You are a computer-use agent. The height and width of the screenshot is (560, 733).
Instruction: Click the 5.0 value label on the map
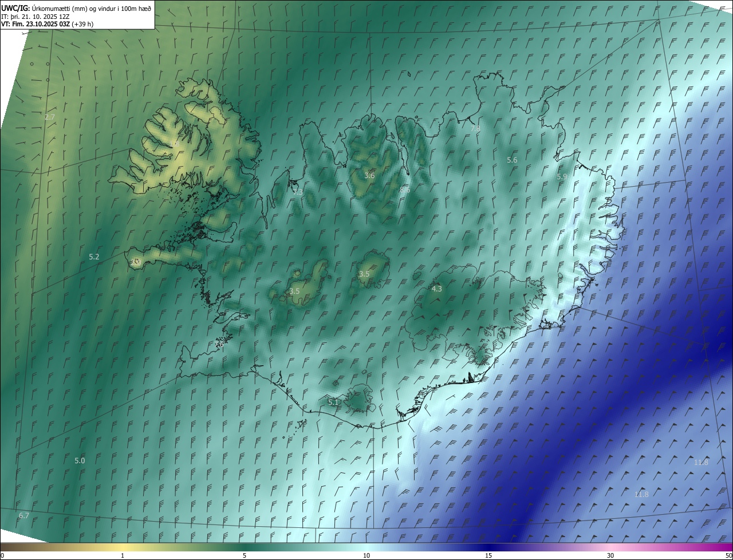tap(80, 461)
